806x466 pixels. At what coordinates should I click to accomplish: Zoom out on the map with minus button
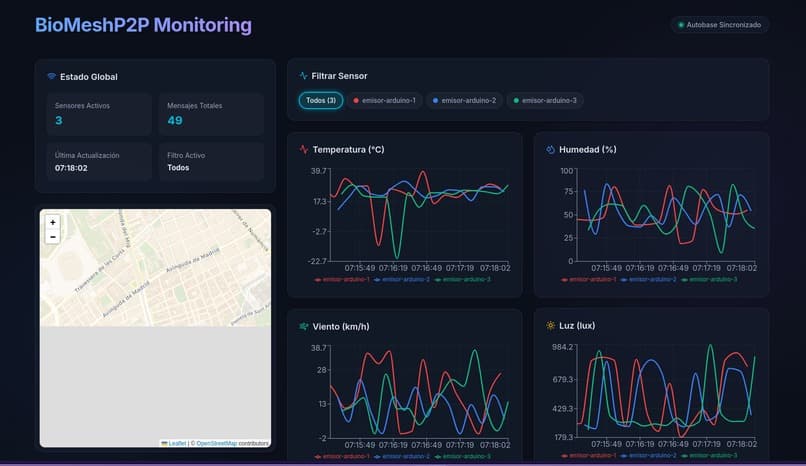pos(52,236)
